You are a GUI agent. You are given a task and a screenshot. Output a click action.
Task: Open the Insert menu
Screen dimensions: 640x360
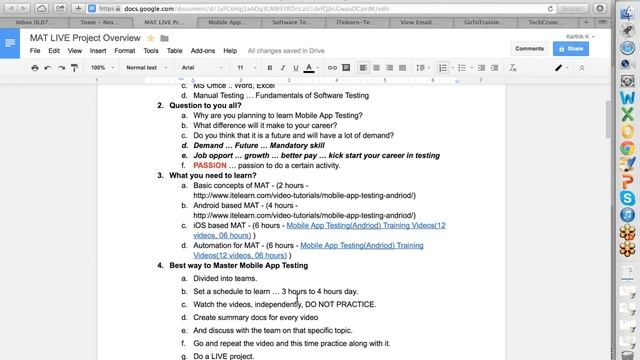coord(98,51)
